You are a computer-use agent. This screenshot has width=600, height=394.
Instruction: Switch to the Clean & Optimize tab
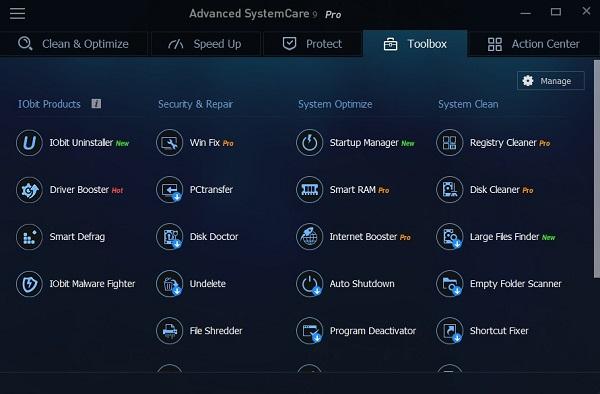tap(73, 44)
